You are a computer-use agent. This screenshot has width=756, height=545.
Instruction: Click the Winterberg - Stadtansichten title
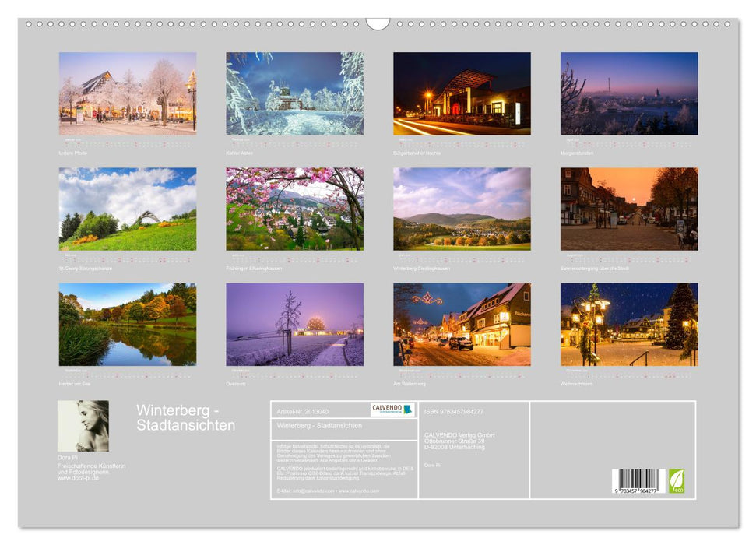[x=185, y=417]
